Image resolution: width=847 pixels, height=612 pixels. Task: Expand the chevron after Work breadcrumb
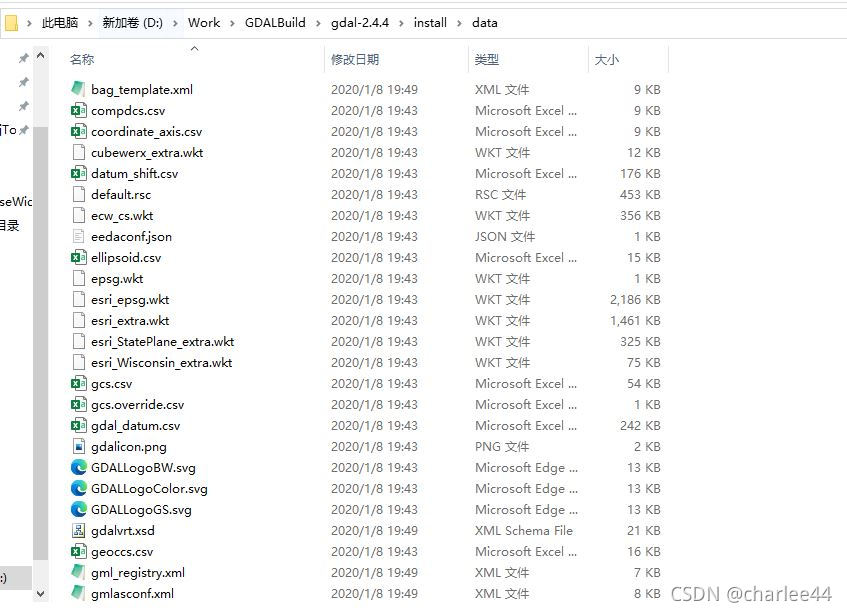tap(232, 23)
